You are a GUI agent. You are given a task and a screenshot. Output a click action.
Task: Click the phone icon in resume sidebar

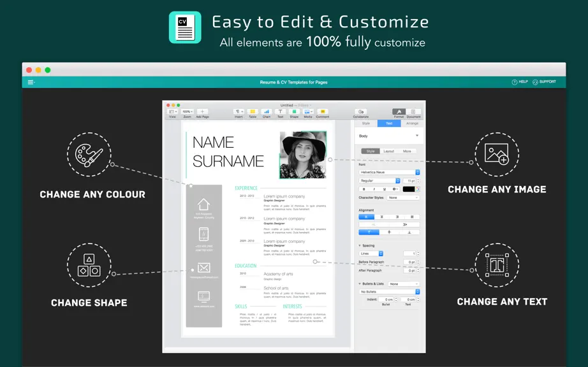(x=203, y=234)
